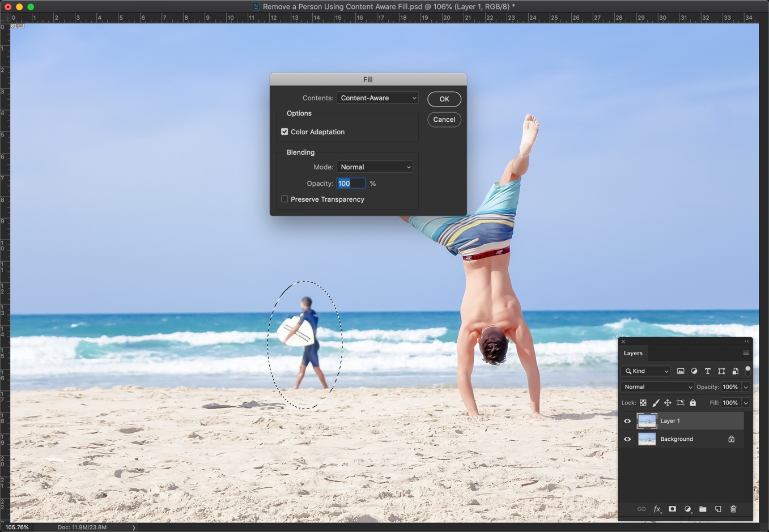Enable the Preserve Transparency checkbox

tap(284, 199)
